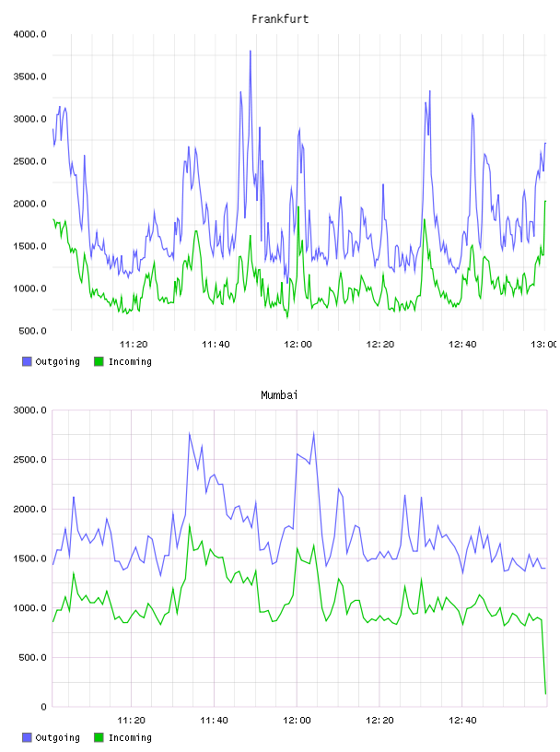560x752 pixels.
Task: Click the green Incoming swatch under Mumbai chart
Action: click(99, 737)
